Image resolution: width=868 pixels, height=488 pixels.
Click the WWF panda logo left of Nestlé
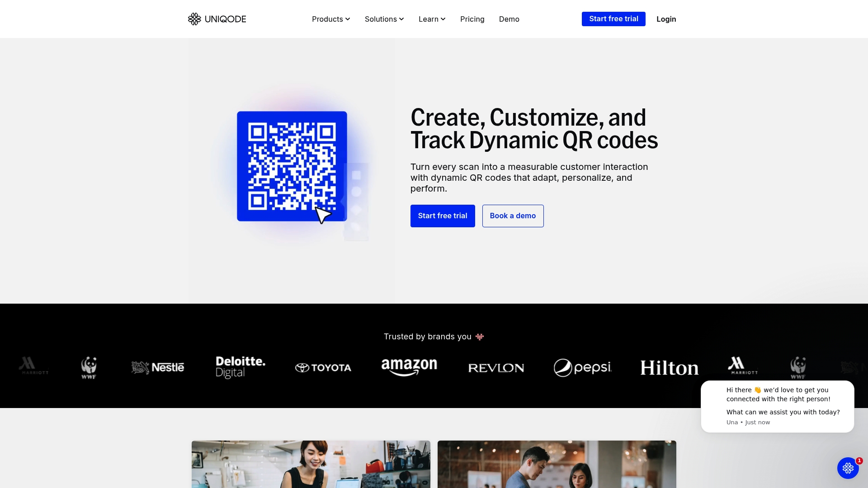89,368
